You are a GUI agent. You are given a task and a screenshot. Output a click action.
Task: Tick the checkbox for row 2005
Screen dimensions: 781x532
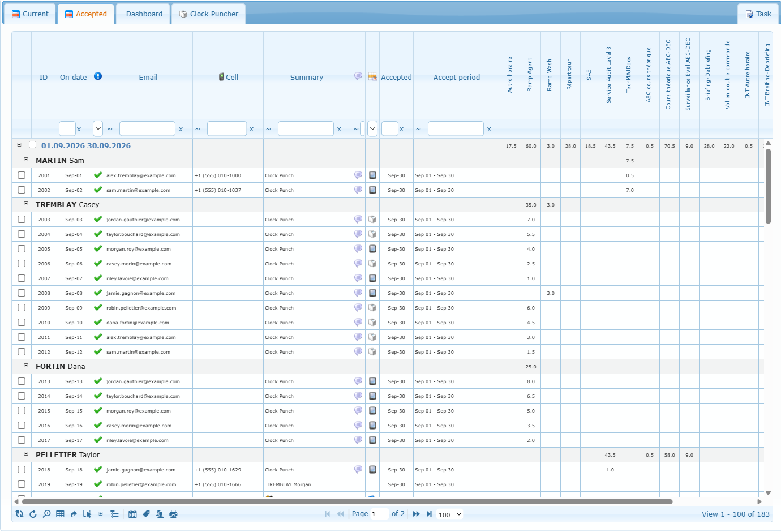coord(22,249)
